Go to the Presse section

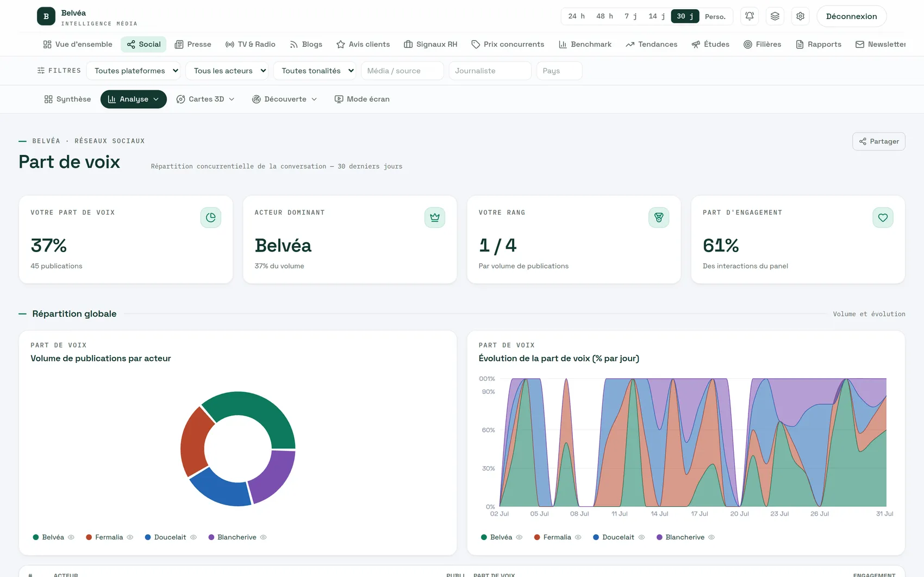coord(193,44)
